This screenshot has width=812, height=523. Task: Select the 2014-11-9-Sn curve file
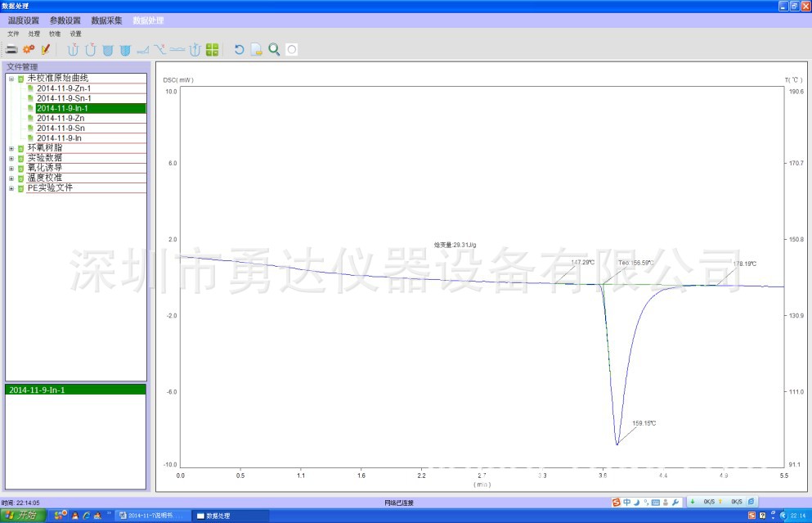pos(61,128)
